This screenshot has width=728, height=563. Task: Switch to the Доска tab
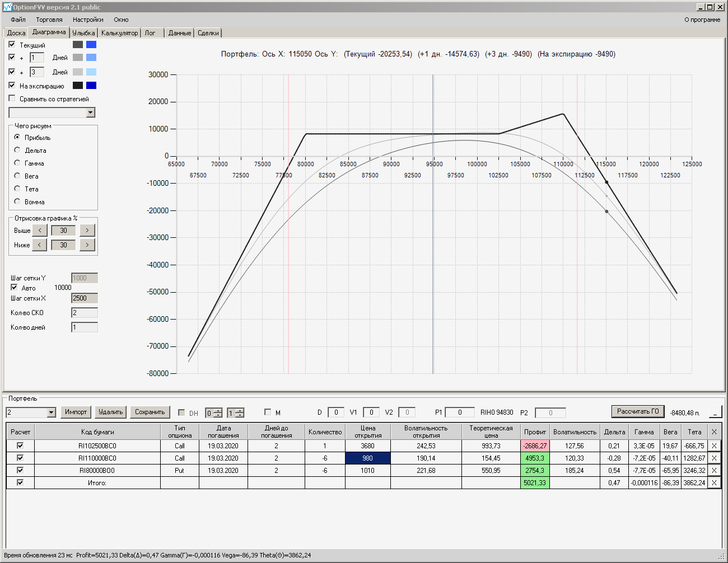coord(16,33)
